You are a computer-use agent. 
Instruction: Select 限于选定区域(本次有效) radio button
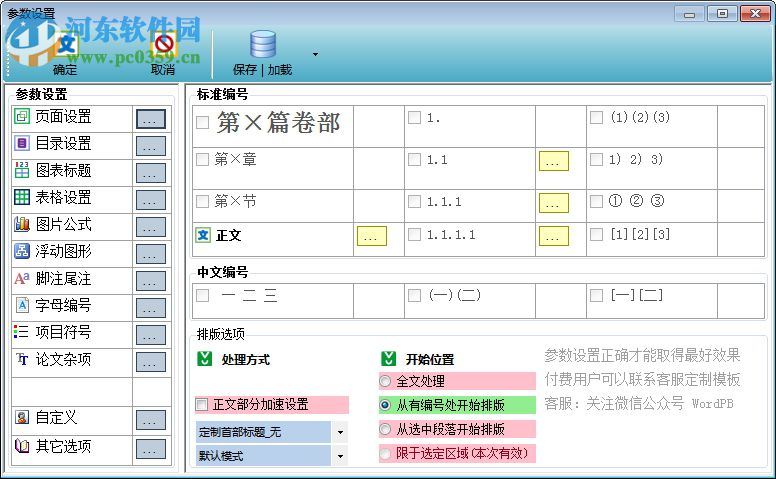coord(385,453)
